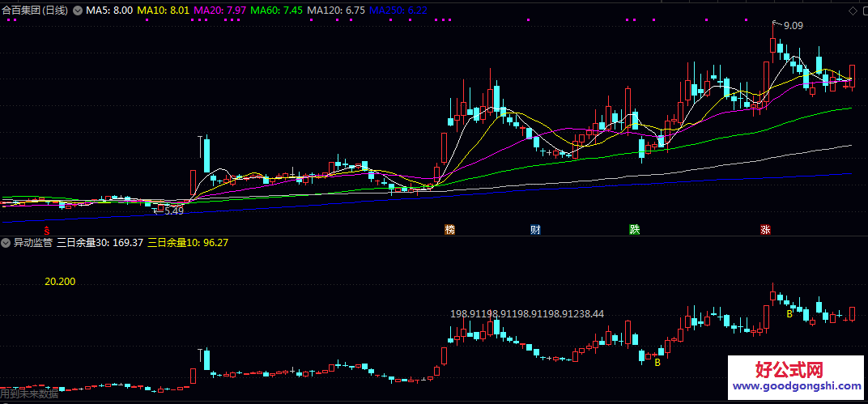This screenshot has height=404, width=868.
Task: Expand the 异动监管 indicator dropdown arrow
Action: pyautogui.click(x=6, y=242)
